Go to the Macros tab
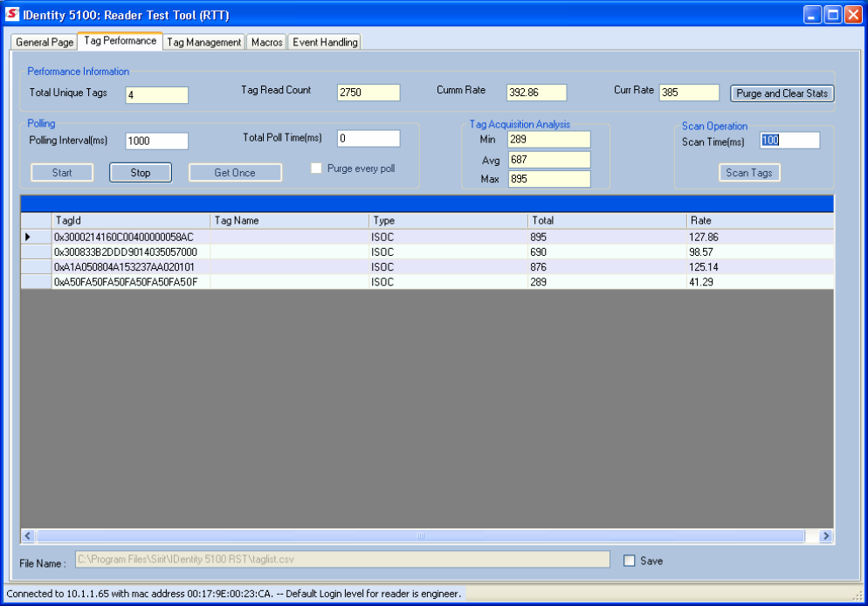Screen dimensions: 868x606 click(x=267, y=42)
